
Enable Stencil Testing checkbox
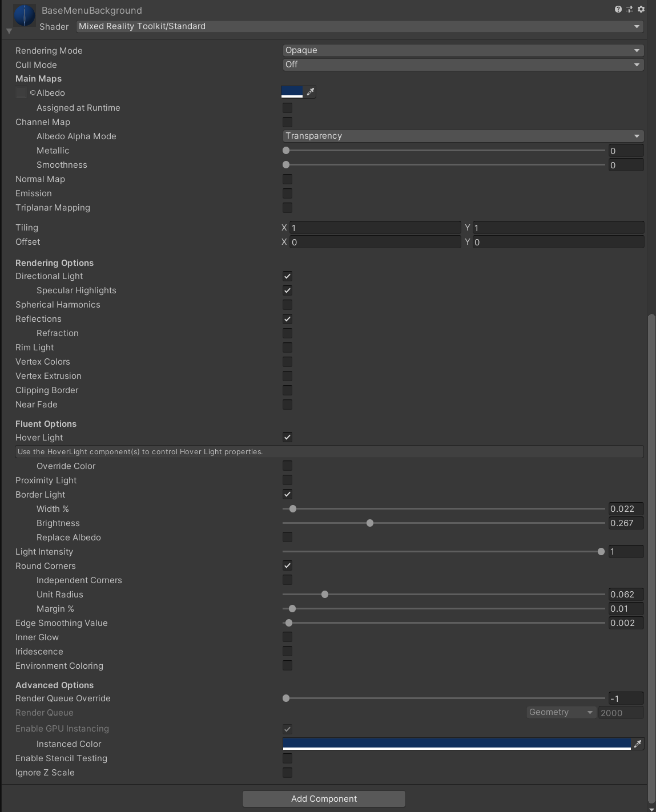(287, 758)
